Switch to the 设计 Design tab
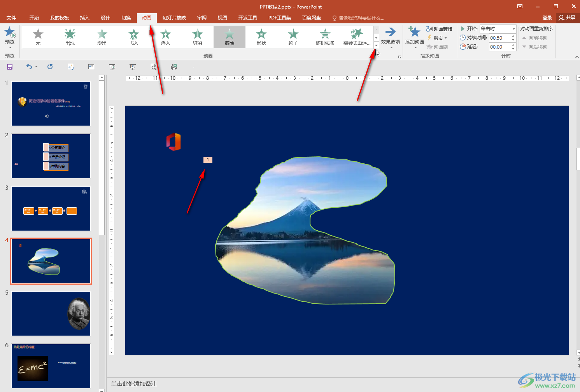The width and height of the screenshot is (580, 392). [105, 18]
